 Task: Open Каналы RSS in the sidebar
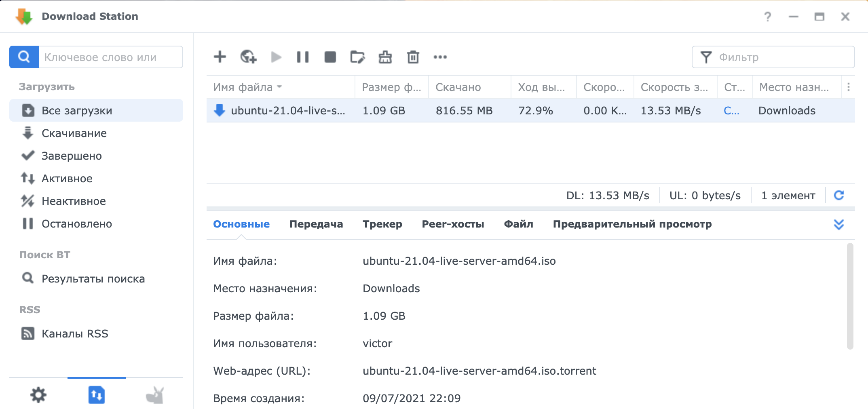coord(75,334)
